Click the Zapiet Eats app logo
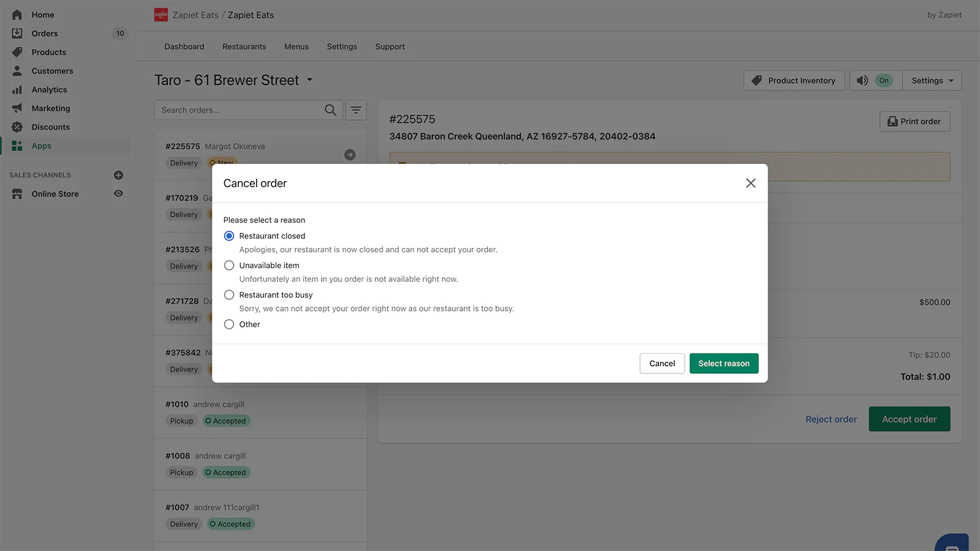This screenshot has height=551, width=980. tap(161, 15)
